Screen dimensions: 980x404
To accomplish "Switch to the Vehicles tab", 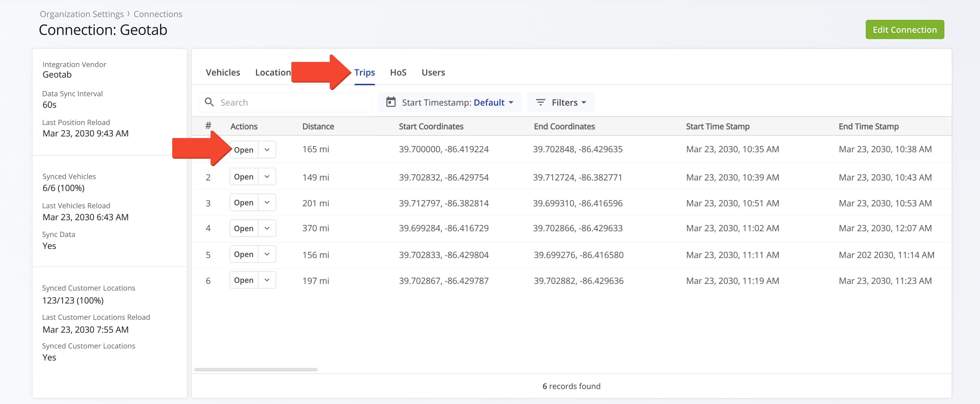I will pyautogui.click(x=223, y=72).
